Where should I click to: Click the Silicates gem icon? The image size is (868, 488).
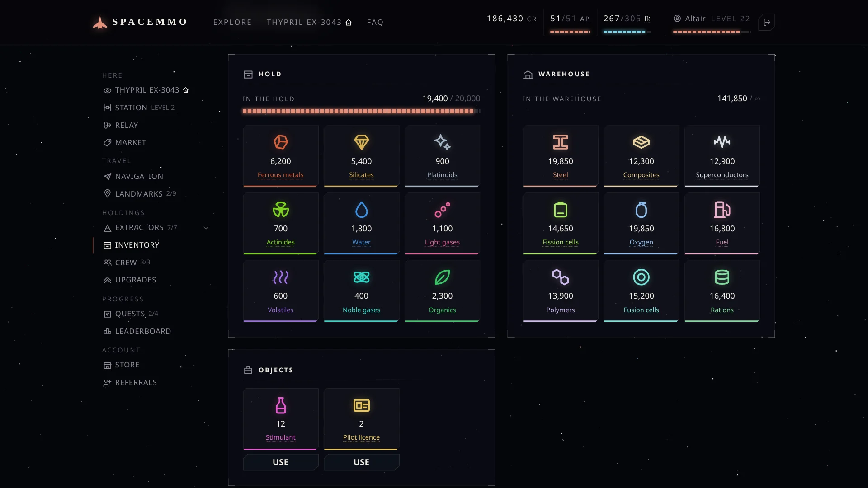click(362, 142)
